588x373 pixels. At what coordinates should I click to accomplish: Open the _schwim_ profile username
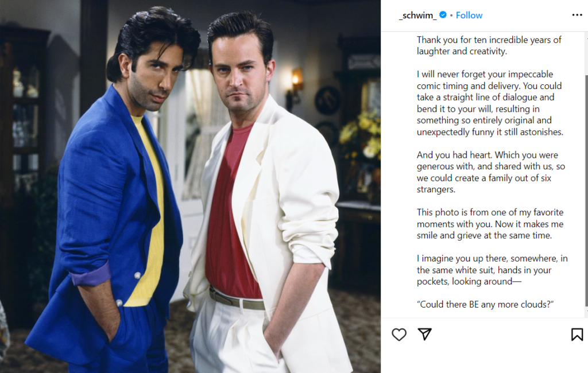click(418, 15)
